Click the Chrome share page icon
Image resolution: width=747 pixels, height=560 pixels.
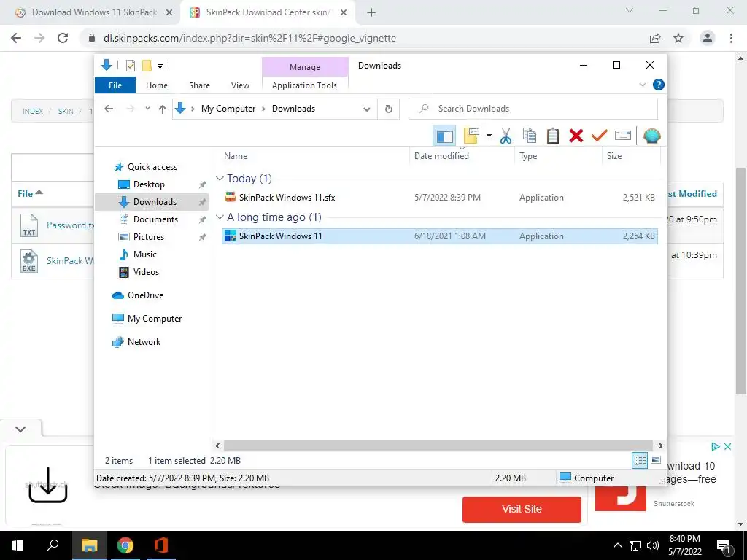pyautogui.click(x=655, y=38)
